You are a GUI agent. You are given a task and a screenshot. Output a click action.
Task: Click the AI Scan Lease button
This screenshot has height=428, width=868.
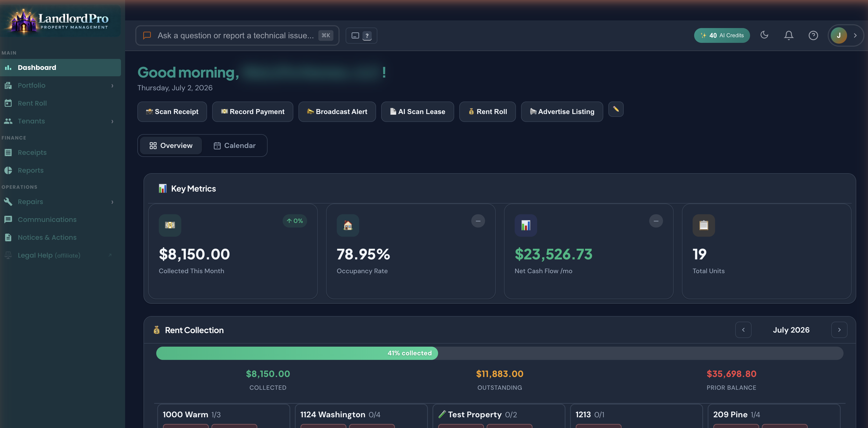pos(417,111)
